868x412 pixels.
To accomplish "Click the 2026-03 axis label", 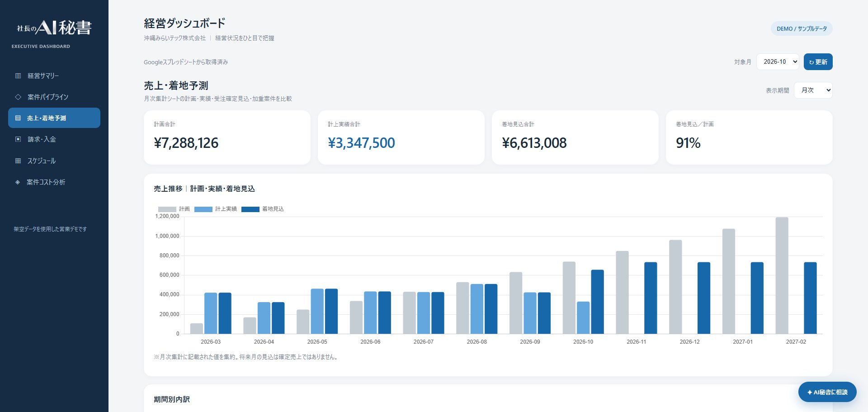I will point(211,342).
